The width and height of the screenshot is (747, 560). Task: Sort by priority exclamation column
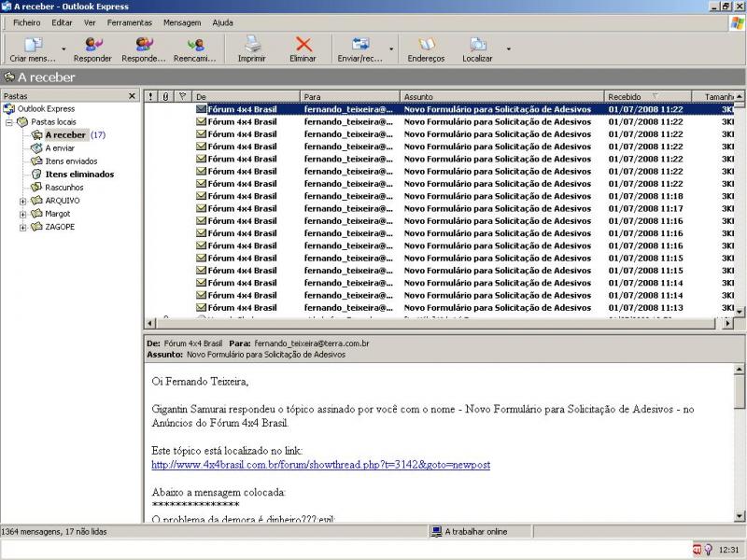[x=151, y=97]
